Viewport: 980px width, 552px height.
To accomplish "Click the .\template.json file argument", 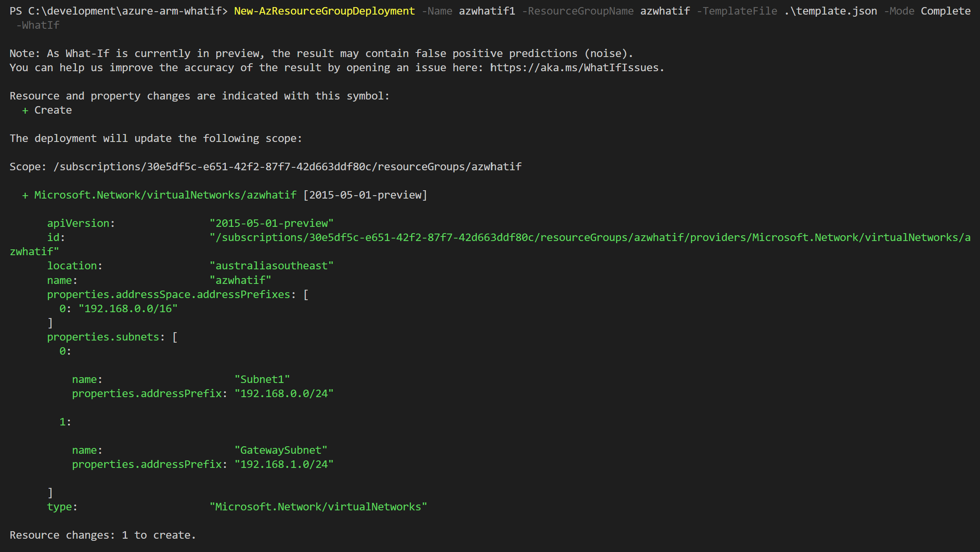I will pos(831,11).
